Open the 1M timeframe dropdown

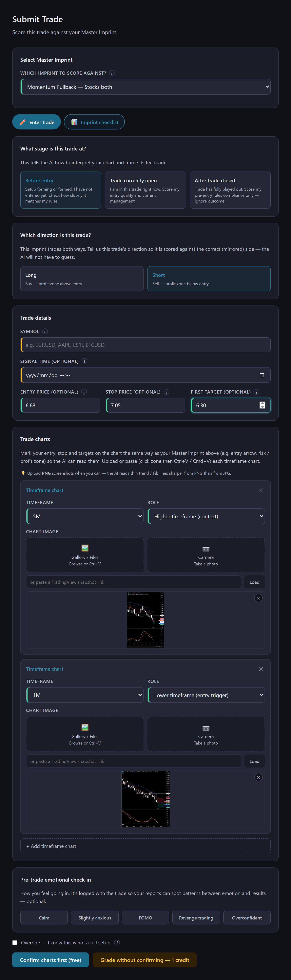tap(85, 695)
